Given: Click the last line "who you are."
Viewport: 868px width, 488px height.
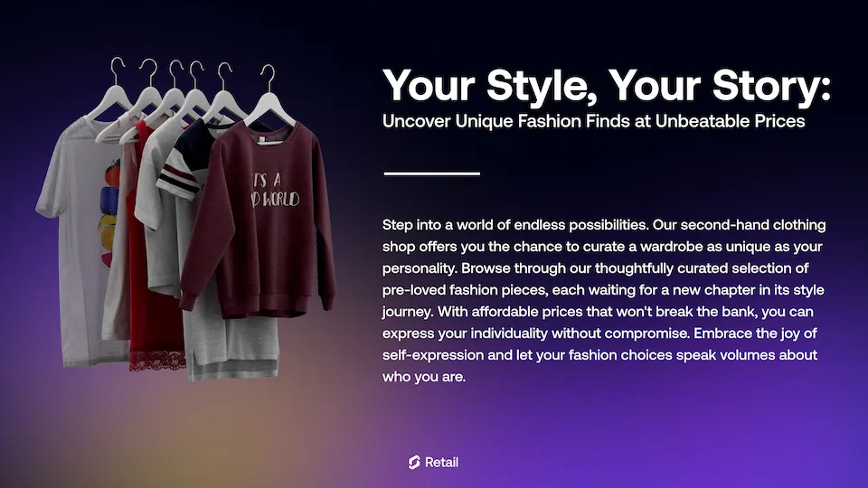Looking at the screenshot, I should point(424,377).
